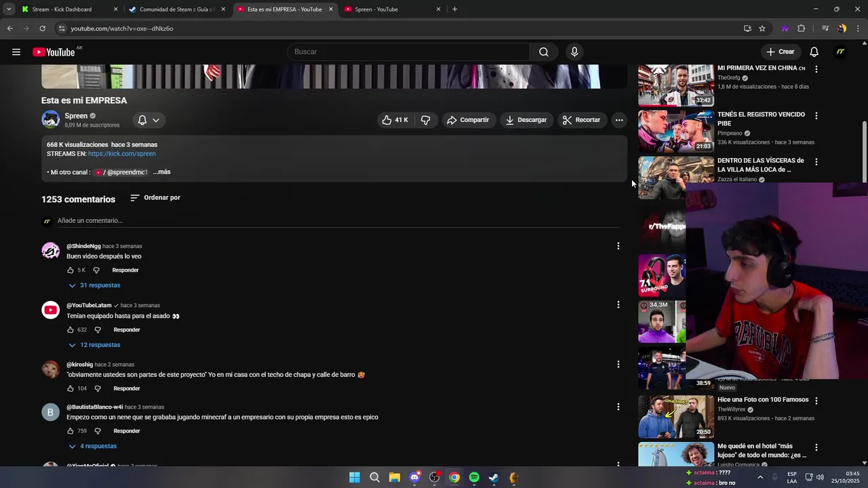This screenshot has width=868, height=488.
Task: Open the kick.com/spreen link
Action: pyautogui.click(x=121, y=154)
